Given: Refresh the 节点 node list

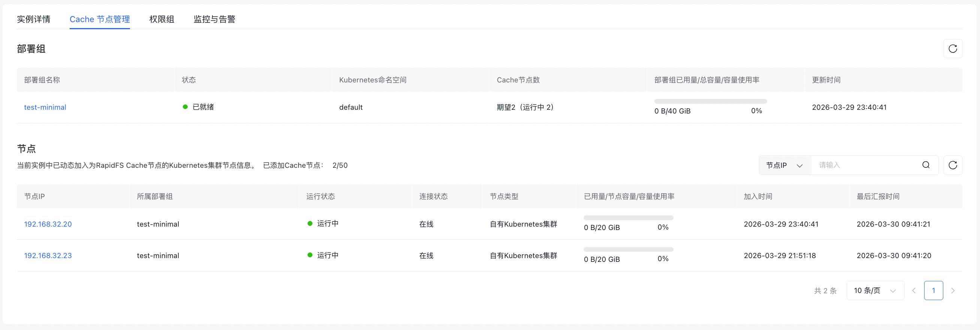Looking at the screenshot, I should [x=953, y=165].
